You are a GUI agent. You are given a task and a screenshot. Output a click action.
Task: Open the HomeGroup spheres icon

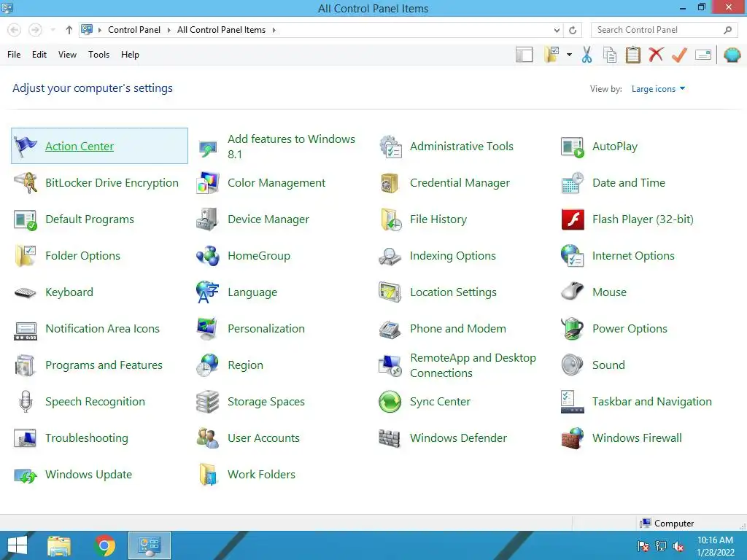tap(208, 256)
